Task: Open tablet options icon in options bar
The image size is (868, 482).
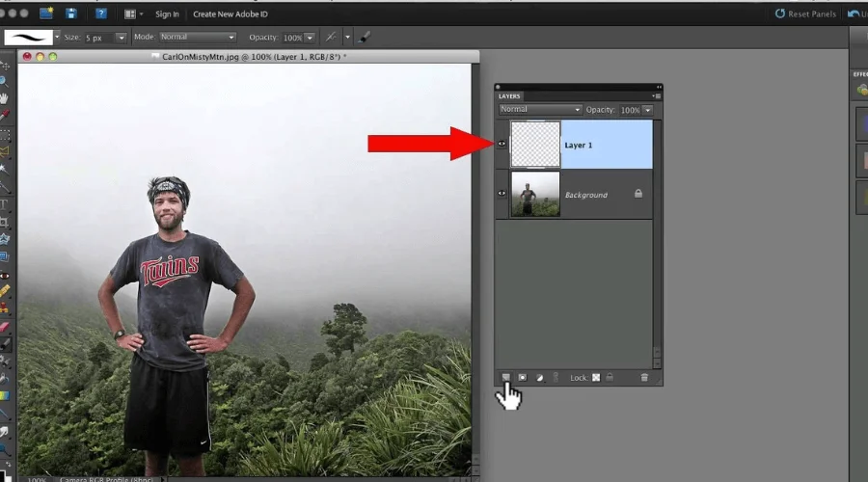Action: point(331,37)
